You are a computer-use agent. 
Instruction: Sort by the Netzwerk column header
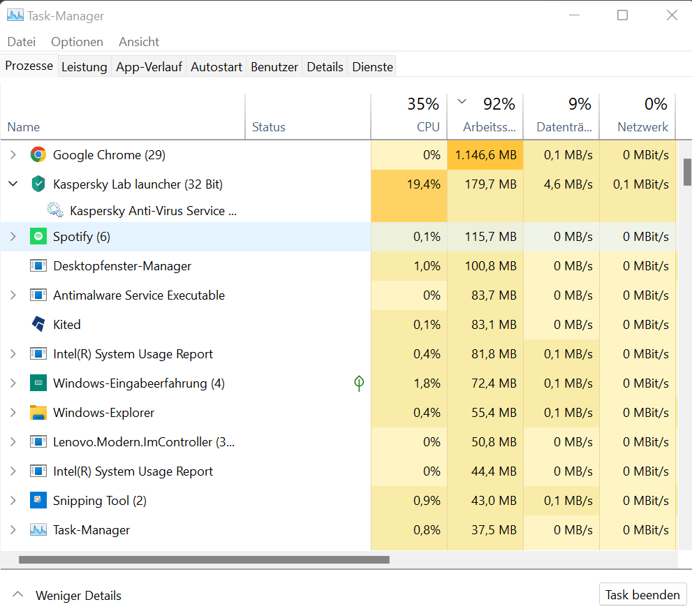click(638, 117)
